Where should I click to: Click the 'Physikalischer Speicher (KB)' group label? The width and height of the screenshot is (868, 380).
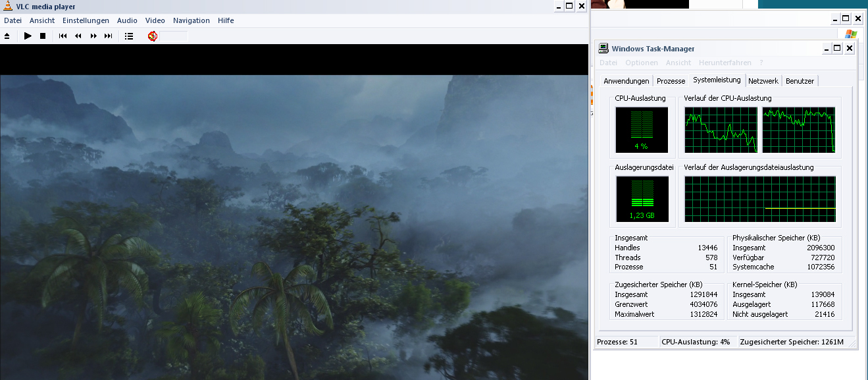pyautogui.click(x=778, y=238)
